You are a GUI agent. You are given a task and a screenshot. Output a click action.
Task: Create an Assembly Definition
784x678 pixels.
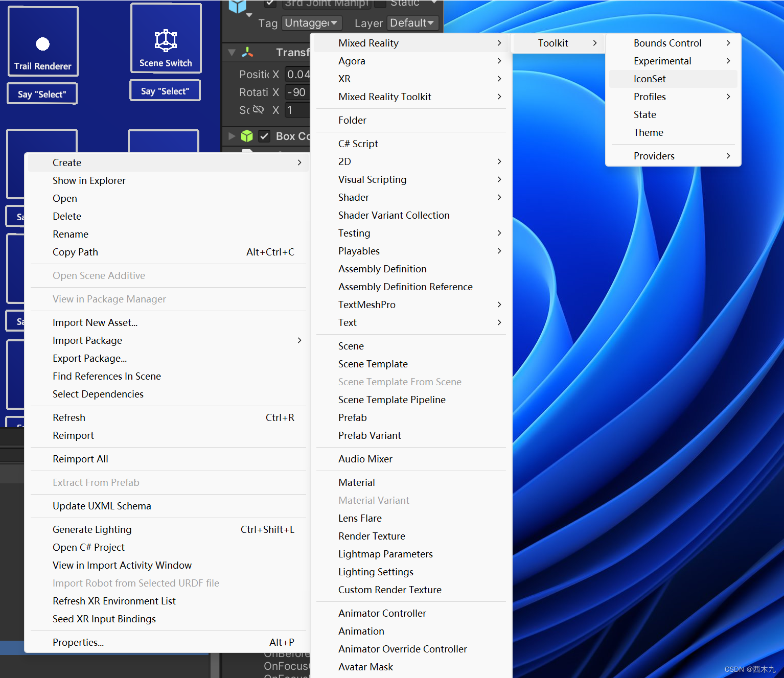(411, 269)
